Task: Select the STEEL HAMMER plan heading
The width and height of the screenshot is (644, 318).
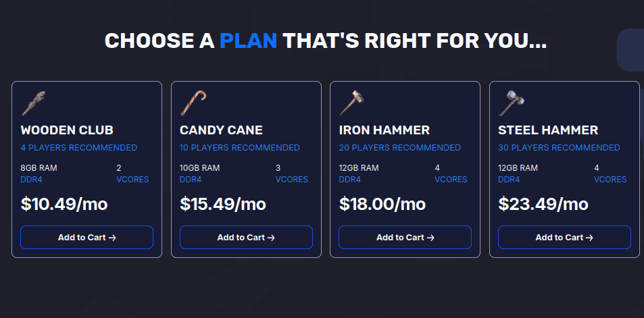Action: coord(548,130)
